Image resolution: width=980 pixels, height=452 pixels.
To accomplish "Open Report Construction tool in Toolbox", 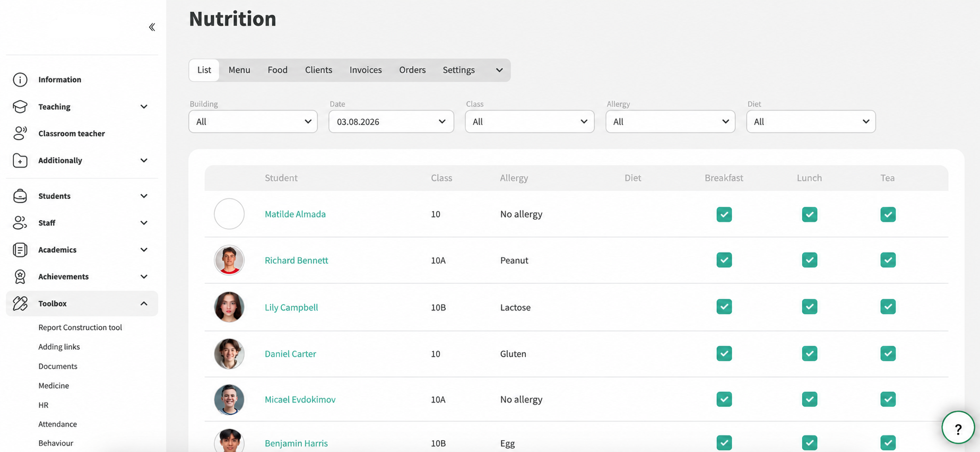I will (80, 327).
